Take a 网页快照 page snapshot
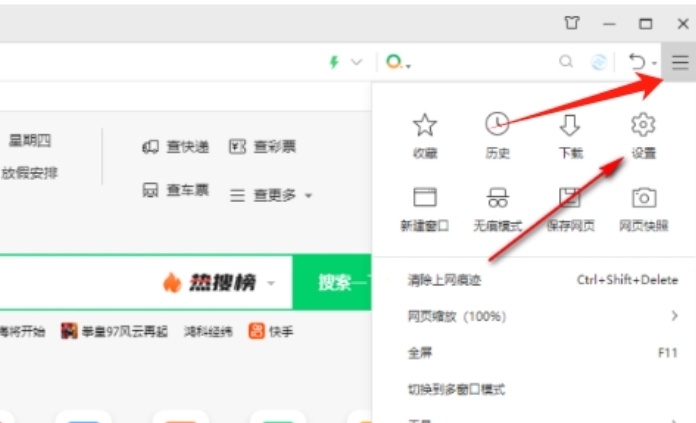696x423 pixels. pos(643,198)
